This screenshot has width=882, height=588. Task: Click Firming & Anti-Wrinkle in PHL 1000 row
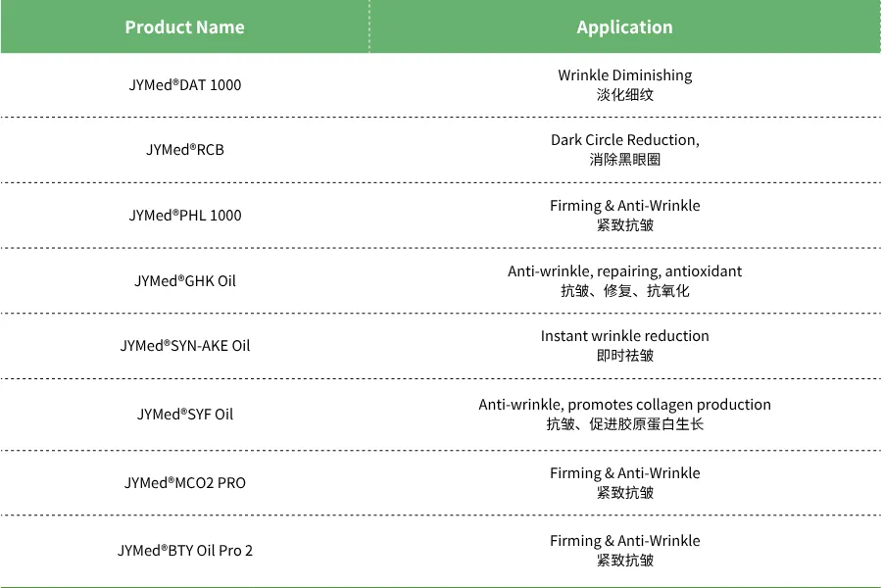pos(625,206)
